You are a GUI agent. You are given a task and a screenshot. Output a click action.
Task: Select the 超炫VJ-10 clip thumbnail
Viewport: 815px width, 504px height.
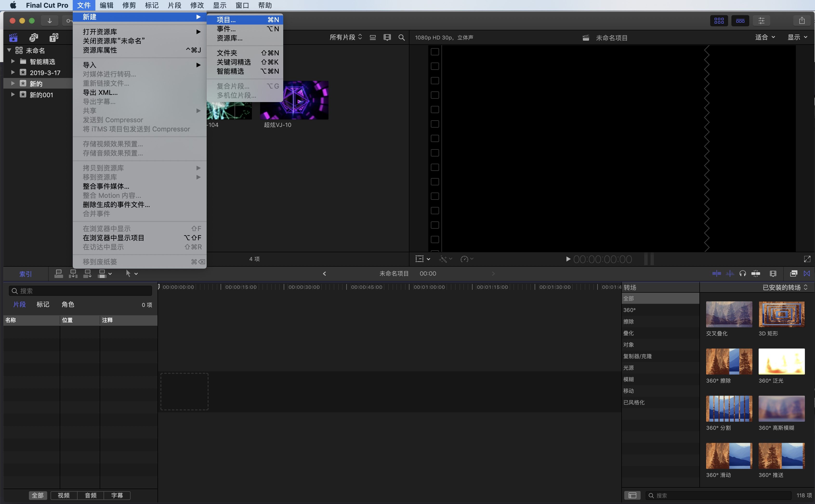[x=294, y=100]
